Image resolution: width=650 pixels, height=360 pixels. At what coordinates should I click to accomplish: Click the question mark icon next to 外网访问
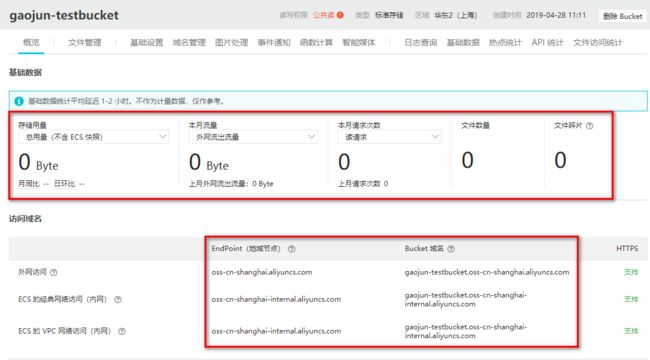coord(54,272)
